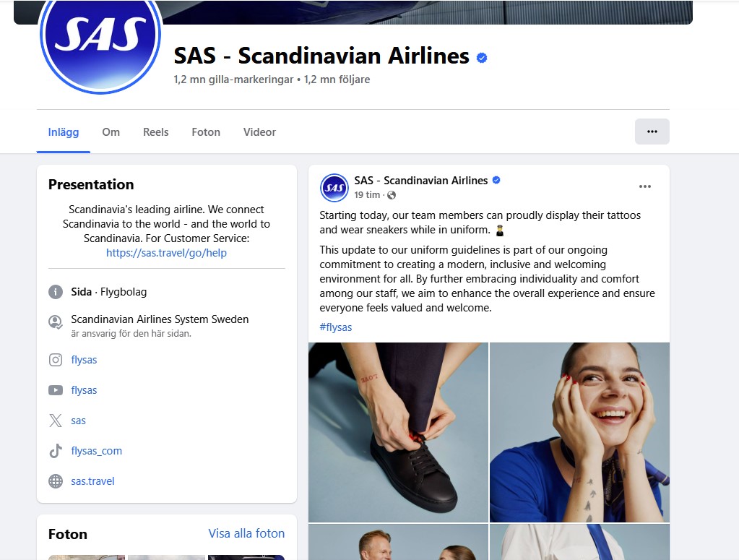Click the TikTok icon beside flysas_com
This screenshot has height=560, width=739.
click(x=56, y=451)
